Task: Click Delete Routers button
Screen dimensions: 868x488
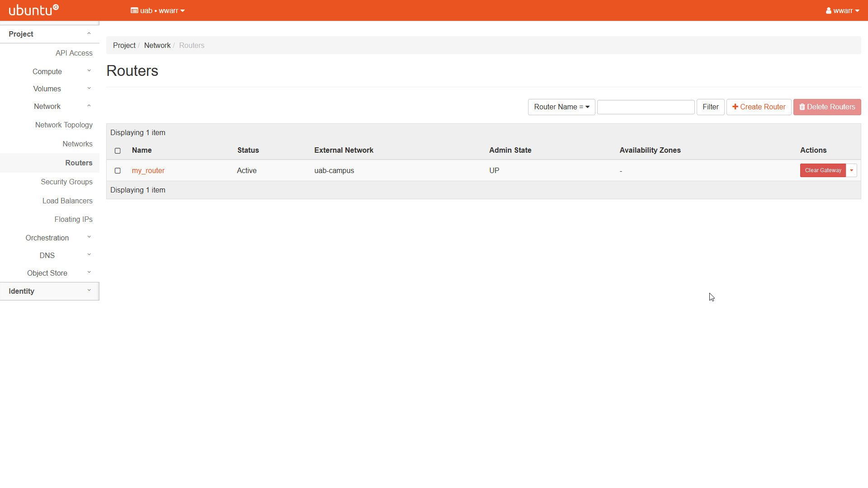Action: pyautogui.click(x=827, y=107)
